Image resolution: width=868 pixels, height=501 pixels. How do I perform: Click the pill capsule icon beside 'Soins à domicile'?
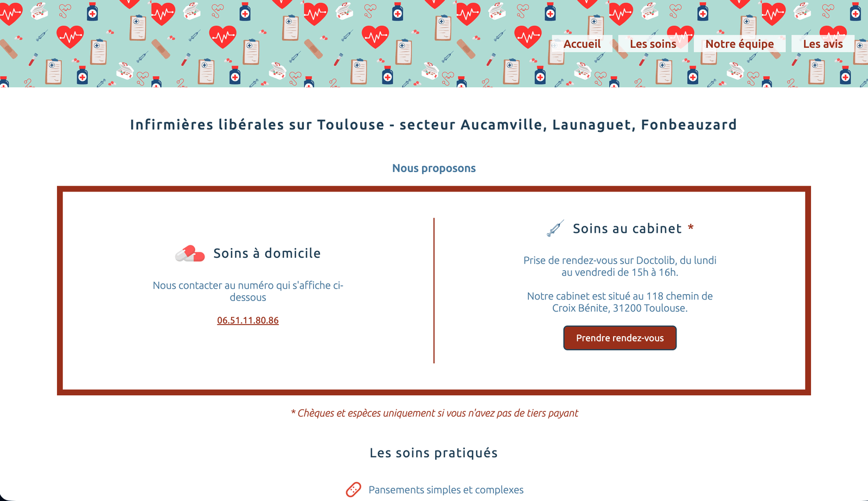tap(189, 252)
